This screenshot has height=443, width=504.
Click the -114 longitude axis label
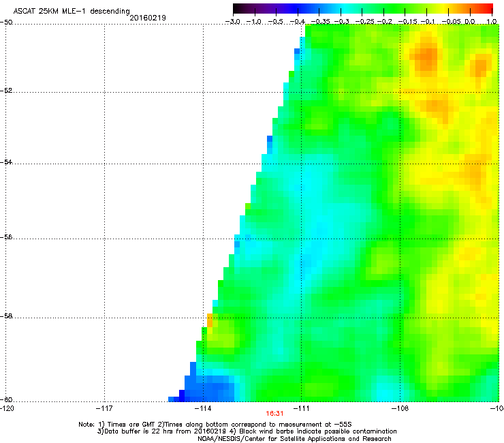pyautogui.click(x=203, y=408)
